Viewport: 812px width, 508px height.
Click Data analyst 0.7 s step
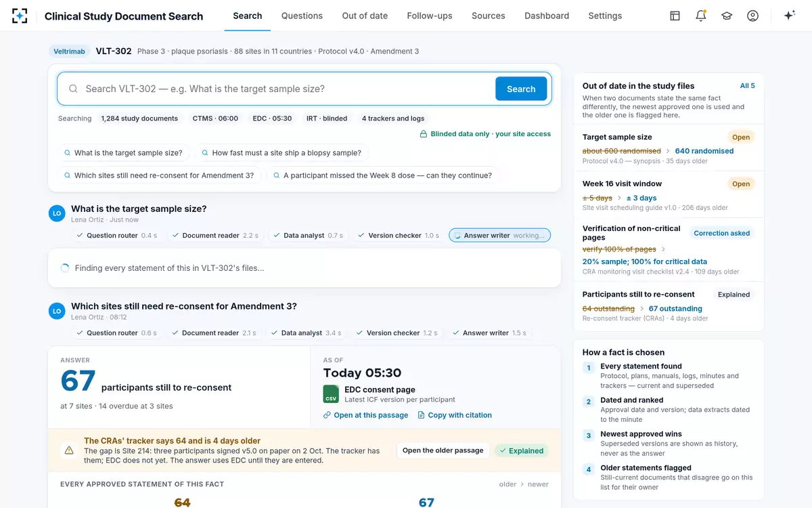pyautogui.click(x=308, y=236)
